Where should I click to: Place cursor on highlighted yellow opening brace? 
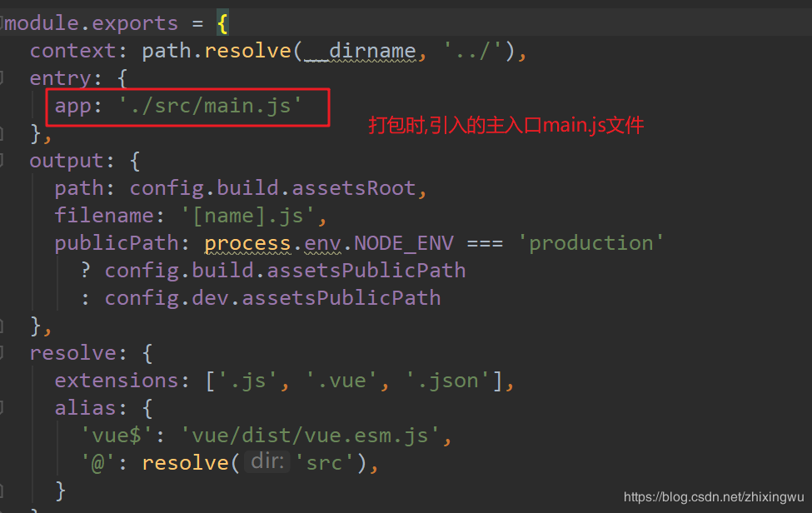point(222,24)
